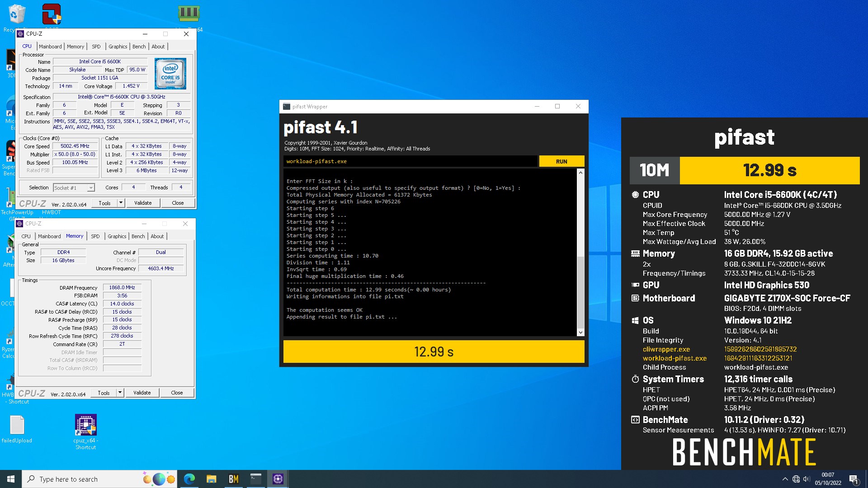Click pifast console scrollbar down arrow
Image resolution: width=868 pixels, height=488 pixels.
click(580, 333)
